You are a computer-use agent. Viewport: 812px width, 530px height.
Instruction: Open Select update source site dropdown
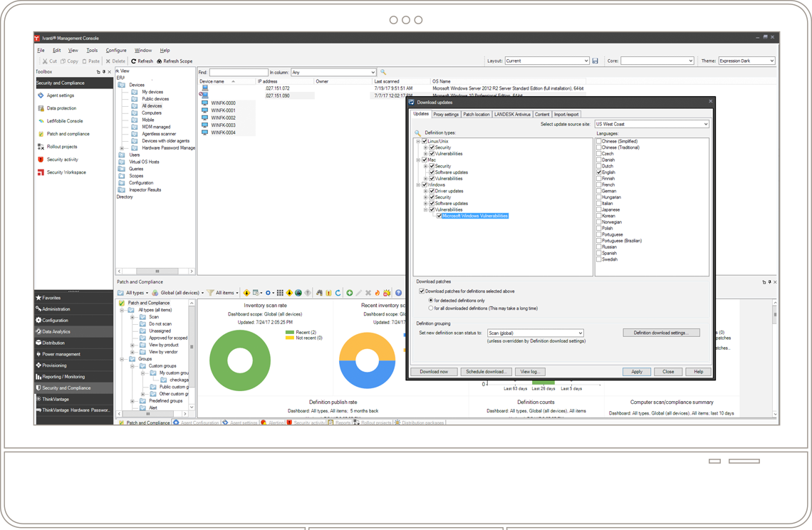point(652,124)
